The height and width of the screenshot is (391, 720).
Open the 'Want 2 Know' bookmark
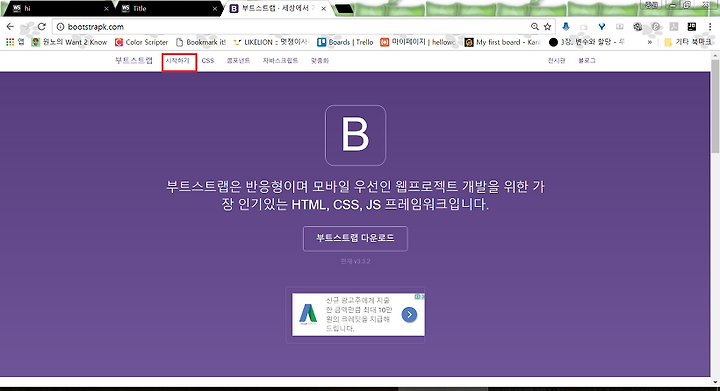pyautogui.click(x=69, y=42)
